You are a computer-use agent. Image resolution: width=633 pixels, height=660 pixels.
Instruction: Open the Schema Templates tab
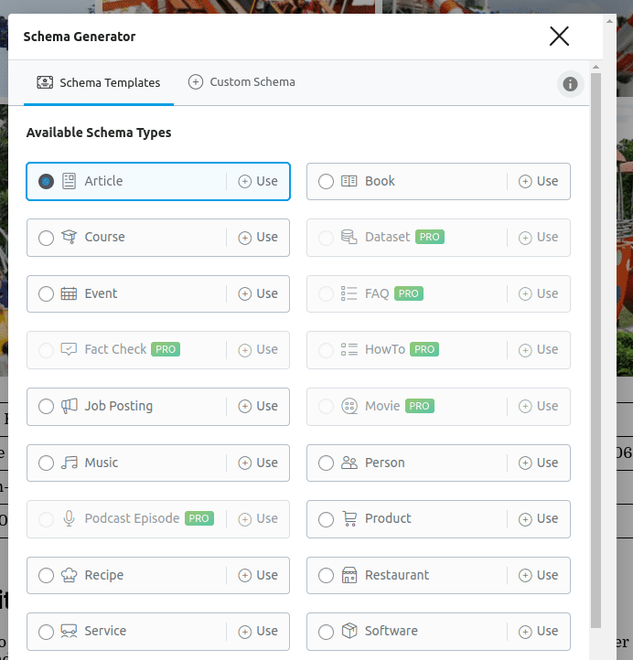click(x=99, y=83)
